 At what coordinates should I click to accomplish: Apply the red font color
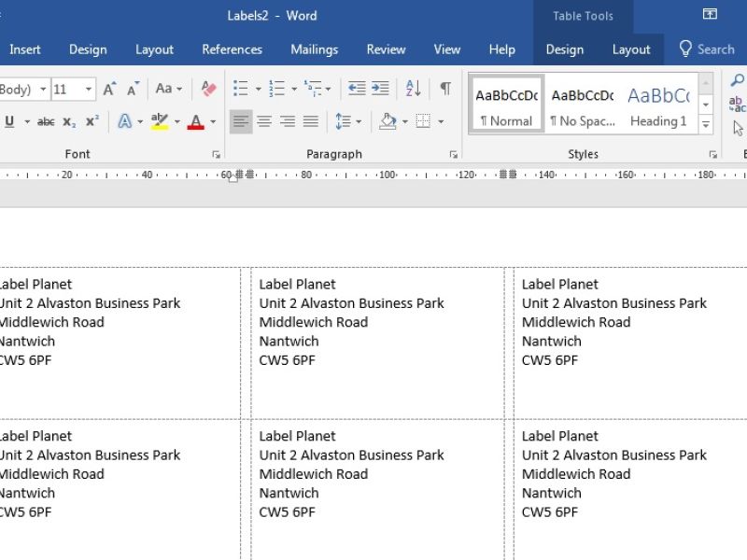coord(195,121)
